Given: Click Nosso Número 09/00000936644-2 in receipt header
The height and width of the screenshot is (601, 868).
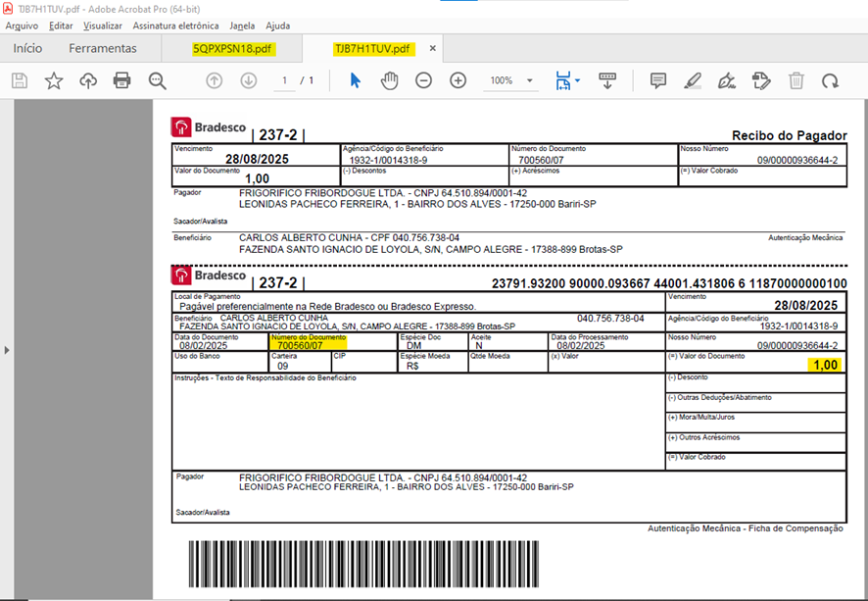Looking at the screenshot, I should (x=797, y=160).
